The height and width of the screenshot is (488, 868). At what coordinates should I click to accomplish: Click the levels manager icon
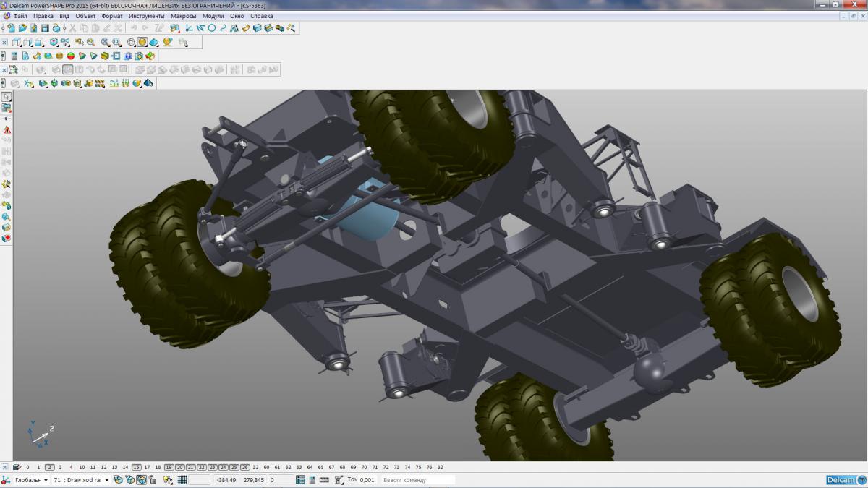pos(17,468)
